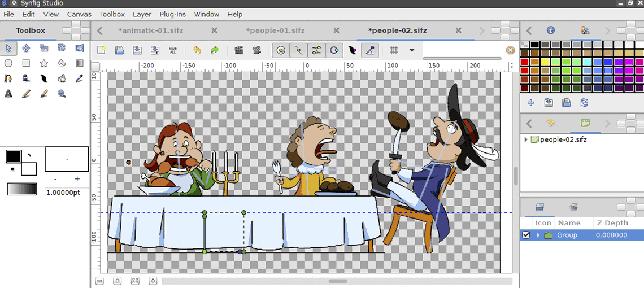Open the dropdown arrow beside grid icon
The height and width of the screenshot is (288, 644).
(412, 50)
